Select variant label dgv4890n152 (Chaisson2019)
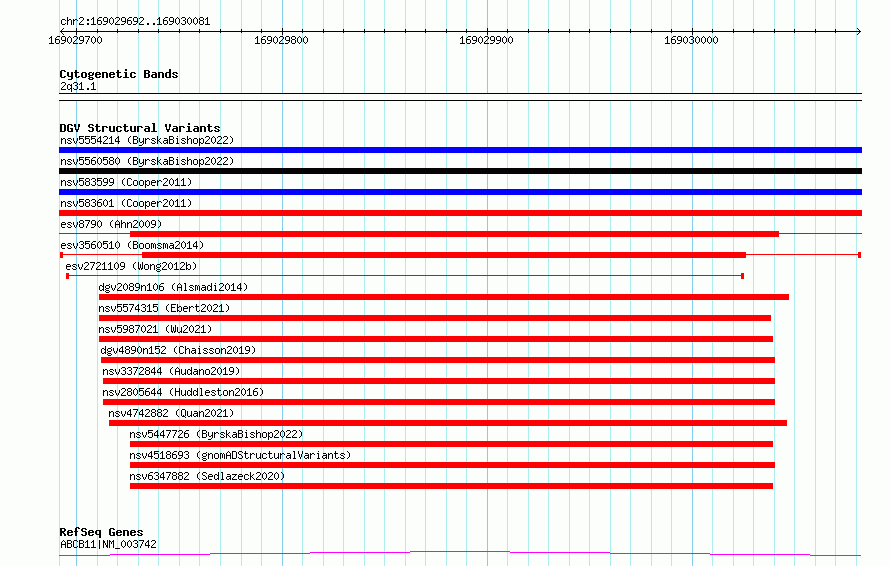This screenshot has width=890, height=566. [x=178, y=350]
